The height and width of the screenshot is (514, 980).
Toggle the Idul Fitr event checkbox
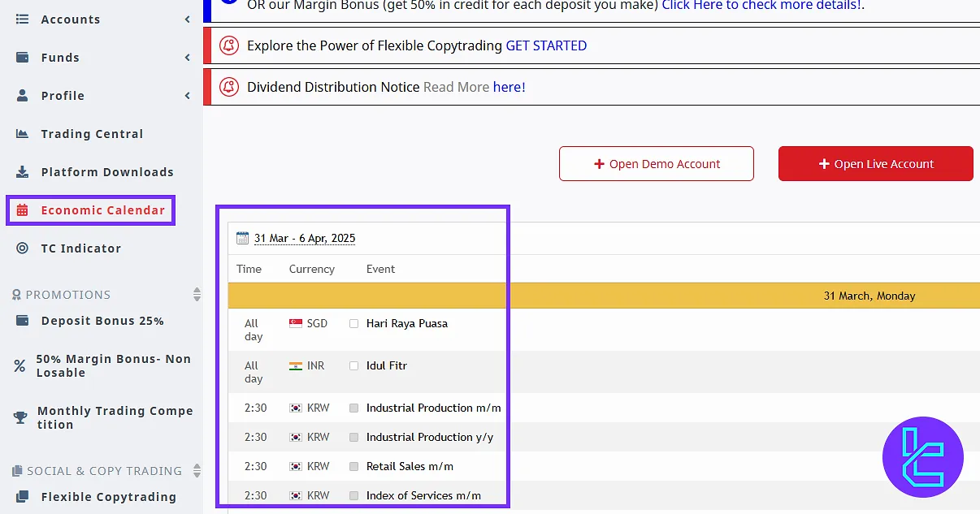353,366
